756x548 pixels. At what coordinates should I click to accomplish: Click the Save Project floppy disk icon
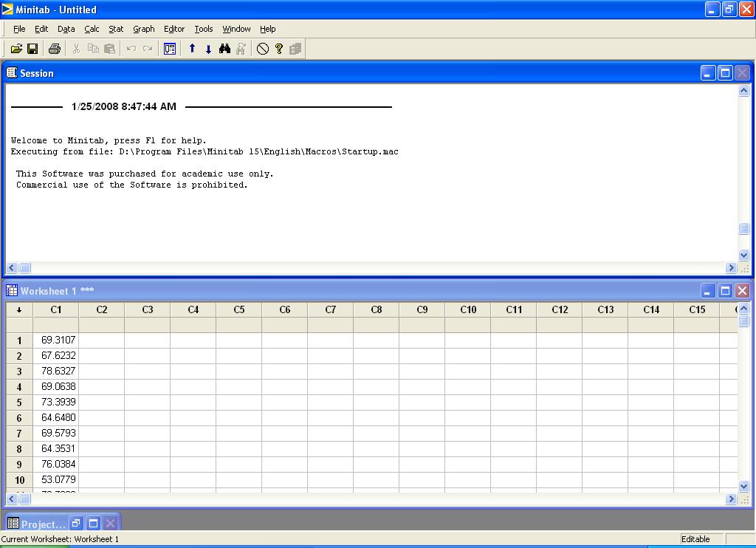[x=32, y=49]
